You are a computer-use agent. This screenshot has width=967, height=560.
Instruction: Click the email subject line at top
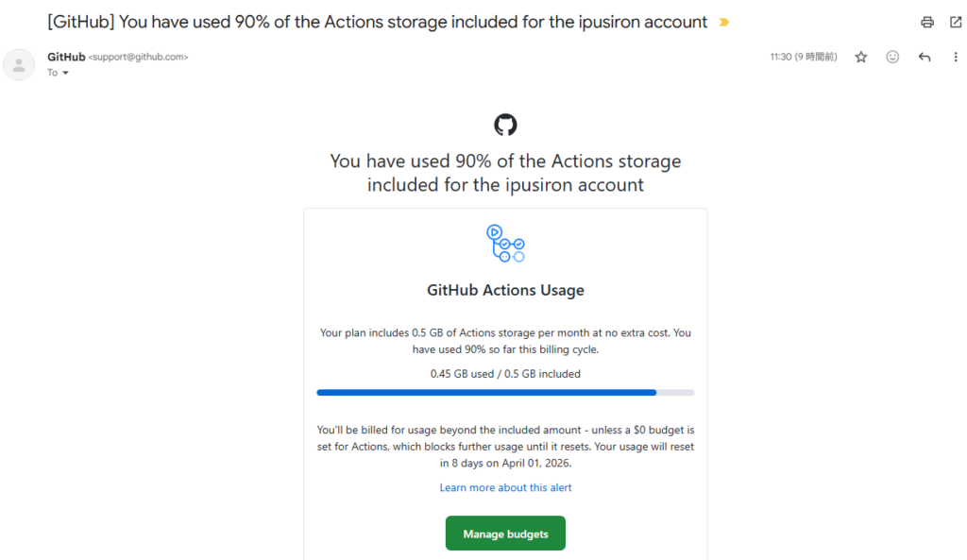point(378,23)
